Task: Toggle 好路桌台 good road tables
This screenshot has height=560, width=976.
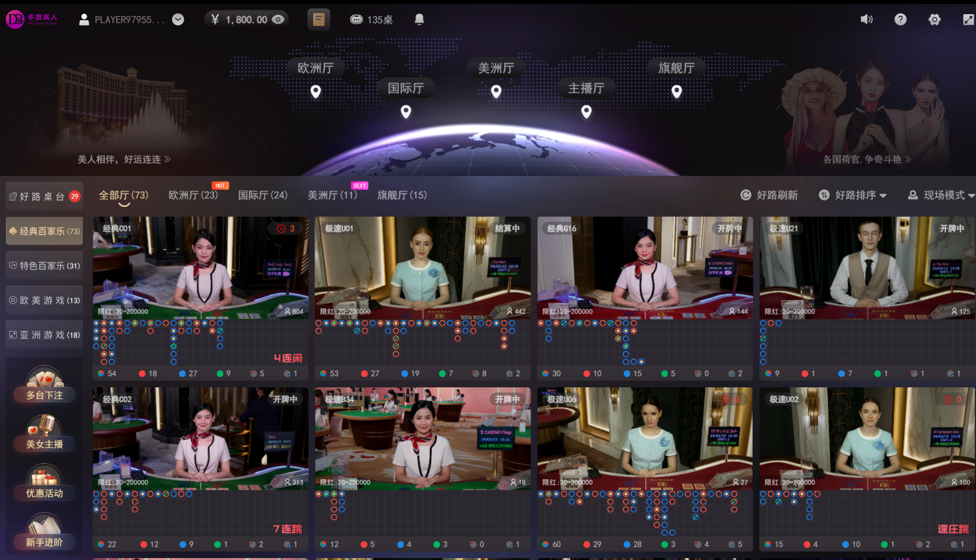Action: (x=44, y=197)
